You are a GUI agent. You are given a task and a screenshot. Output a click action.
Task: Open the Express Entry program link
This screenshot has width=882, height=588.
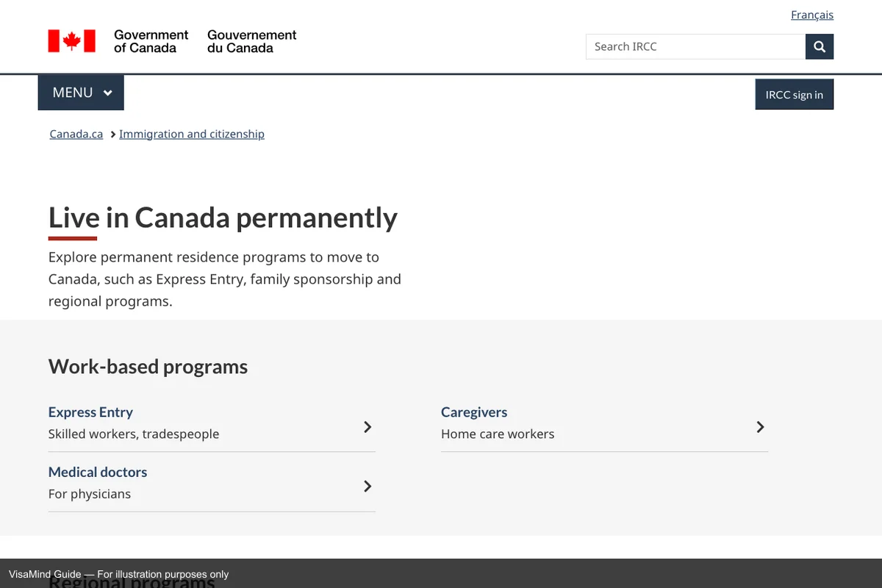coord(90,412)
